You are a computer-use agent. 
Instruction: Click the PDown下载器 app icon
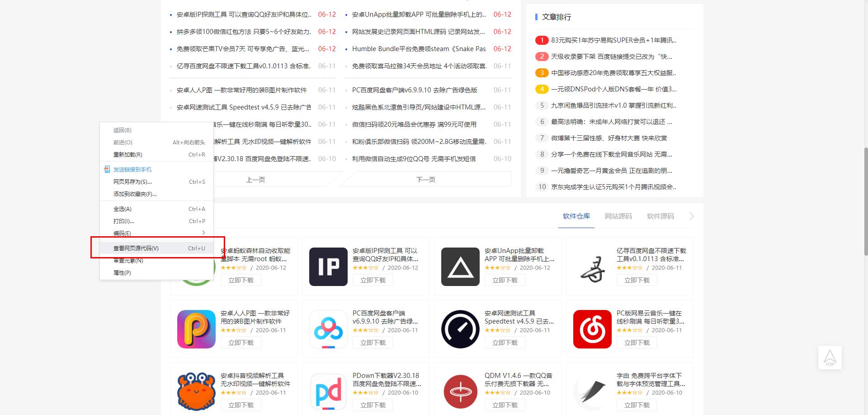coord(328,391)
